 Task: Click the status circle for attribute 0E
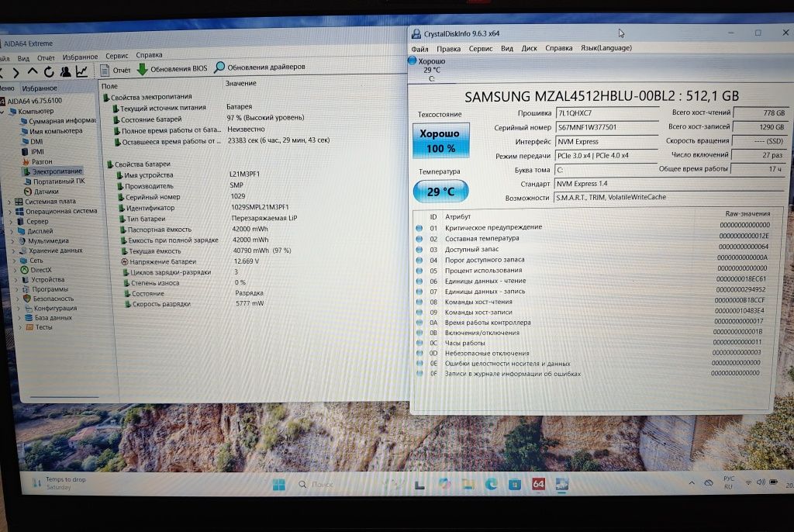(x=419, y=363)
